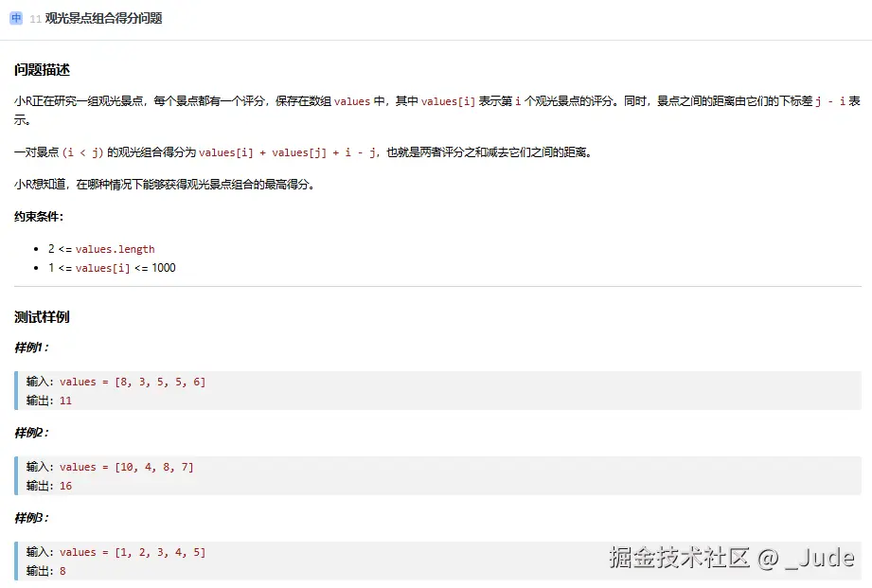
Task: Click the input values = [8, 3, 5, 5, 6]
Action: (x=133, y=382)
